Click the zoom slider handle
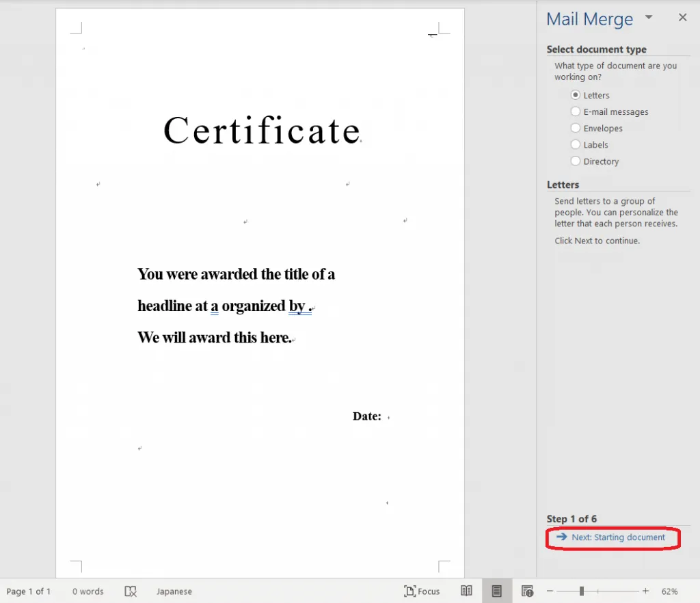The width and height of the screenshot is (700, 603). pos(582,591)
